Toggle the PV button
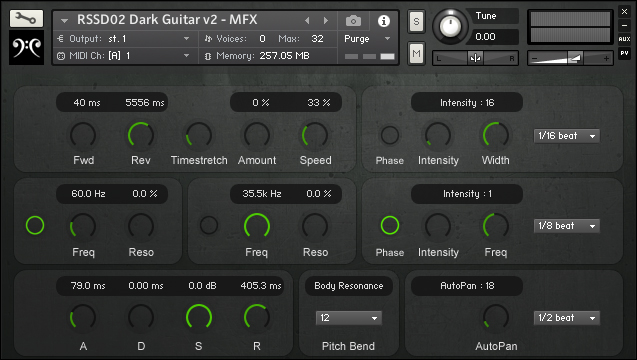637x360 pixels. click(624, 53)
